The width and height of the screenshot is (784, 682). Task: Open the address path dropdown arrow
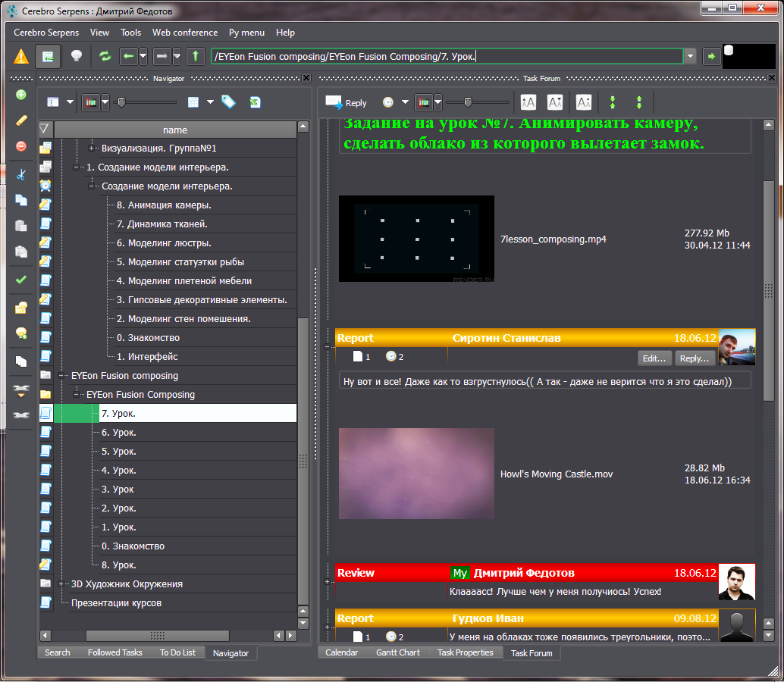(x=690, y=57)
